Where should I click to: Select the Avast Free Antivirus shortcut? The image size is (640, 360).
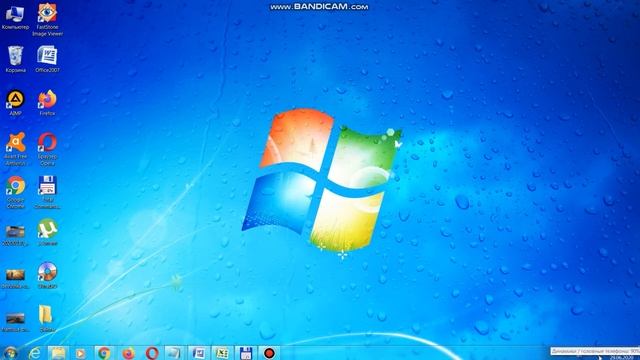coord(15,149)
